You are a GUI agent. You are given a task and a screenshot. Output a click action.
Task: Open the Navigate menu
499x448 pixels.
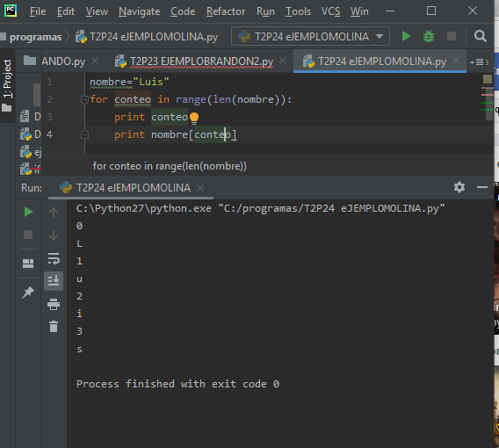click(x=139, y=11)
